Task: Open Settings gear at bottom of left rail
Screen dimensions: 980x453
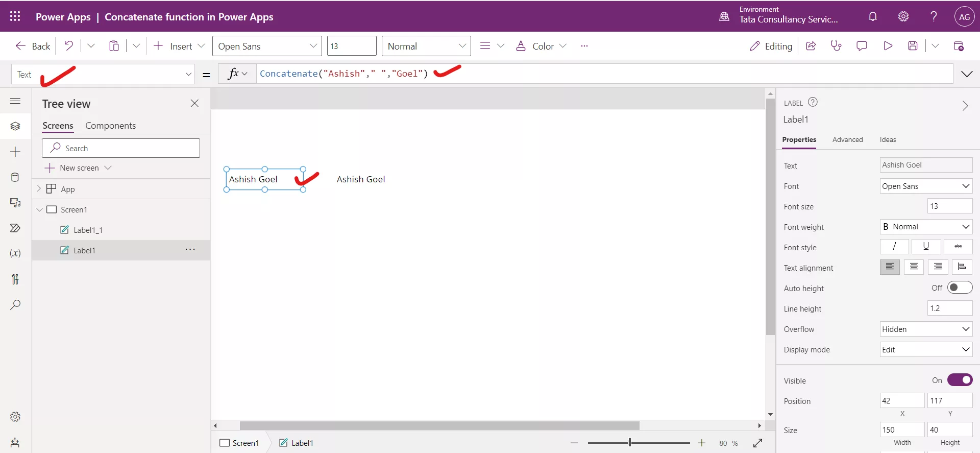Action: click(15, 417)
